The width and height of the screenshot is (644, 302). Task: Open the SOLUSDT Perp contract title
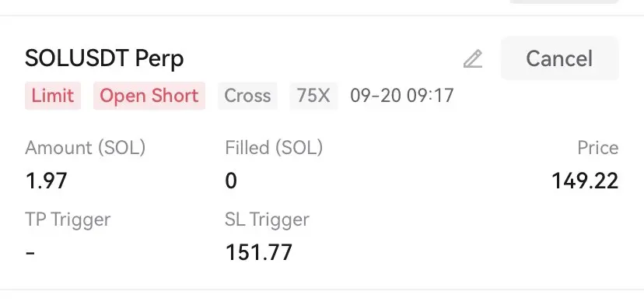(104, 58)
